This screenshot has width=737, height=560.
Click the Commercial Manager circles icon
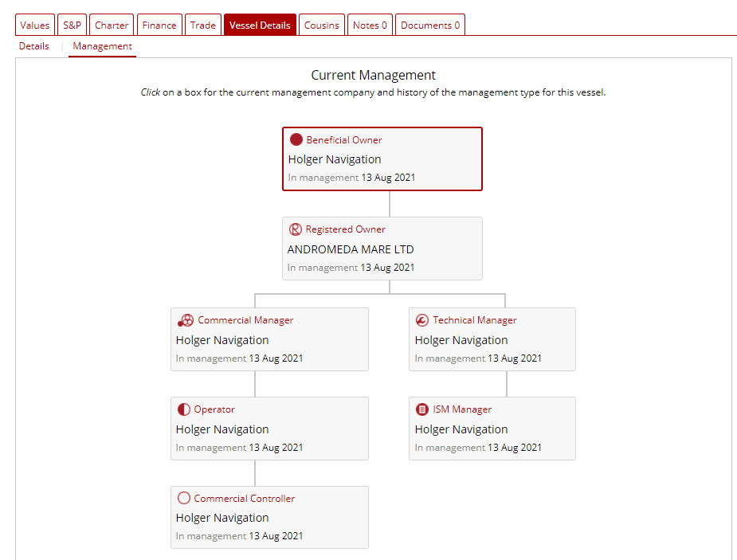point(186,320)
